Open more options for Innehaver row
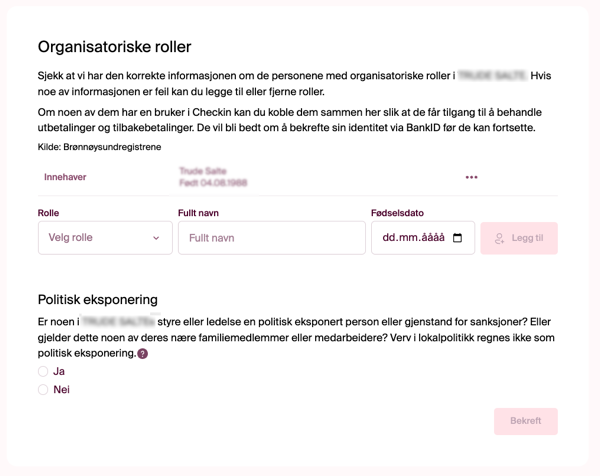Screen dimensions: 600x476 coord(471,178)
